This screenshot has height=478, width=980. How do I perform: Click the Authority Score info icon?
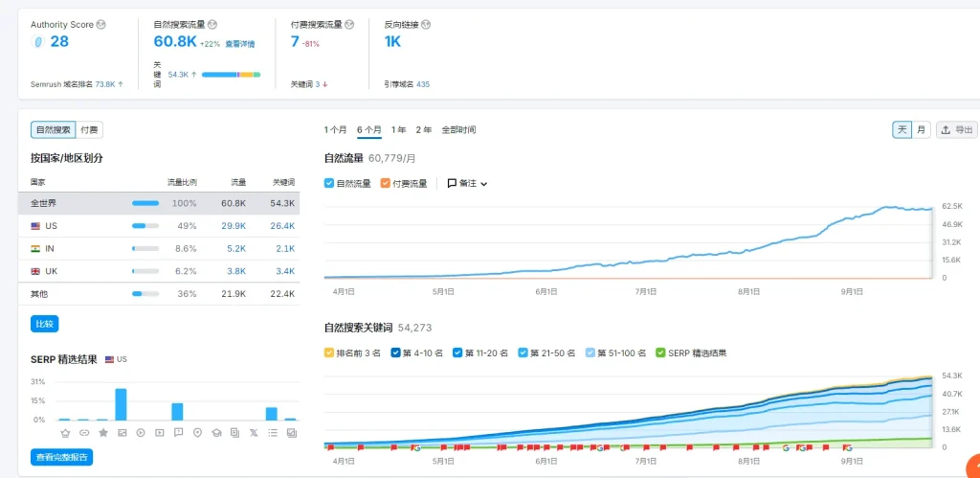[x=101, y=25]
